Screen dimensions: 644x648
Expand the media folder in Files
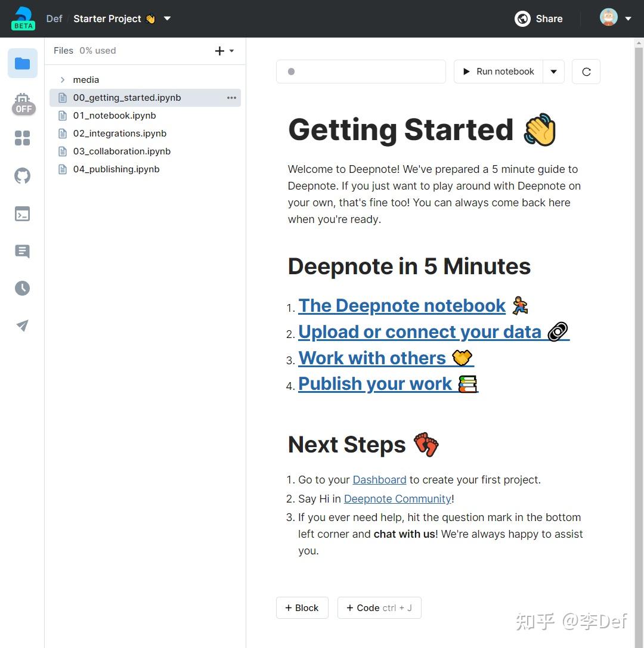coord(63,79)
